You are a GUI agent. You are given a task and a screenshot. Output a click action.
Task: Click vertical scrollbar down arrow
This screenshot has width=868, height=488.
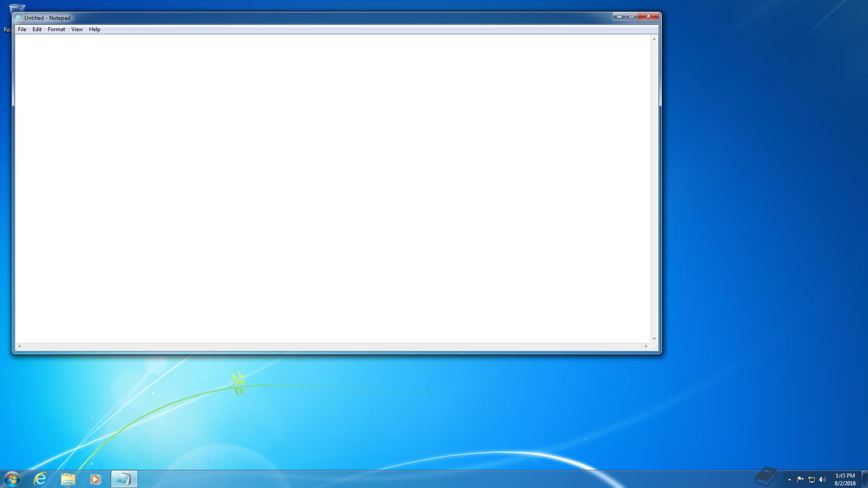[654, 338]
